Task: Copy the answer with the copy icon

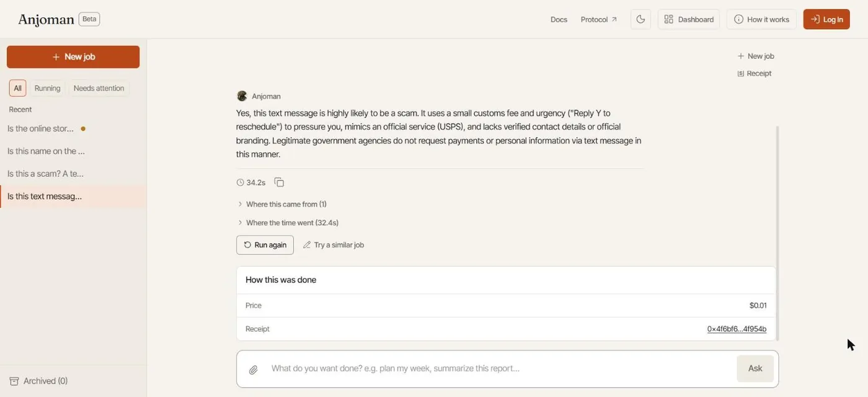Action: (279, 182)
